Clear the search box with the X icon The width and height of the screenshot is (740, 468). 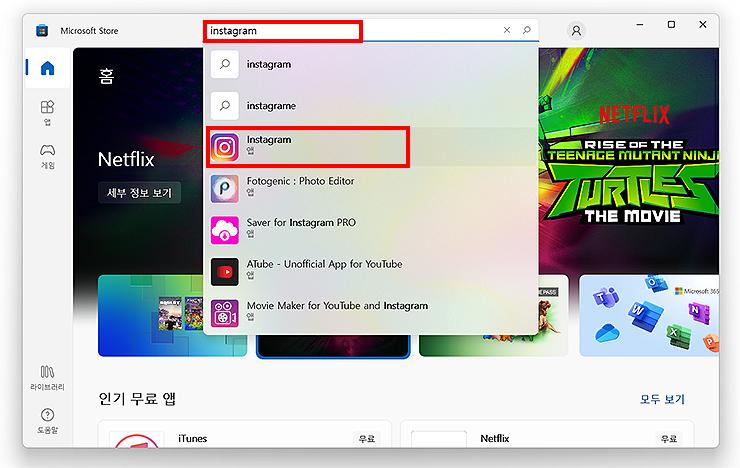[x=507, y=30]
